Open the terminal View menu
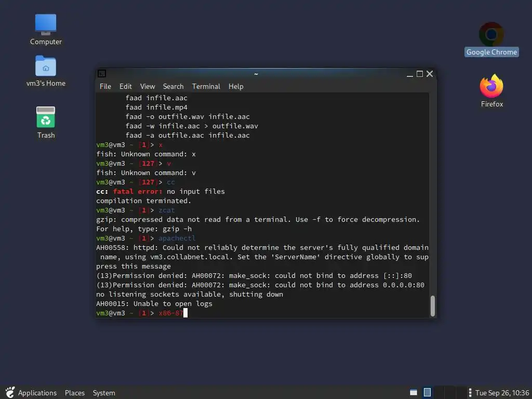Image resolution: width=532 pixels, height=399 pixels. 148,87
